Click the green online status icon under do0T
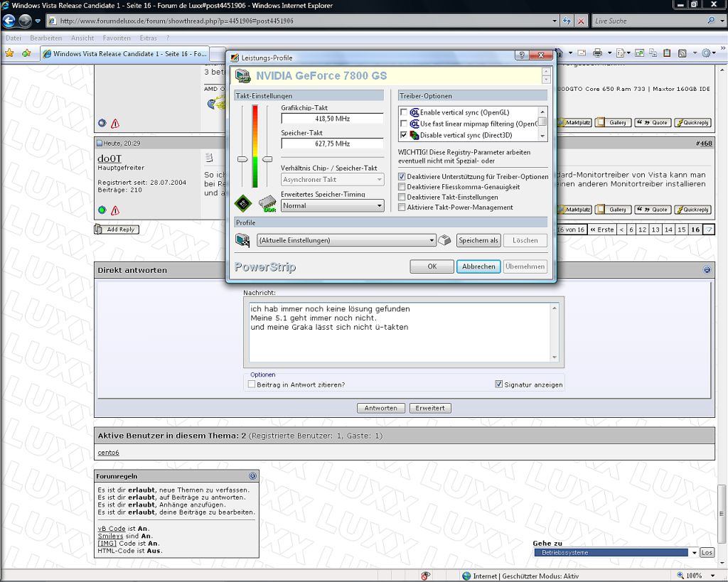Screen dimensions: 728x582 pyautogui.click(x=102, y=210)
